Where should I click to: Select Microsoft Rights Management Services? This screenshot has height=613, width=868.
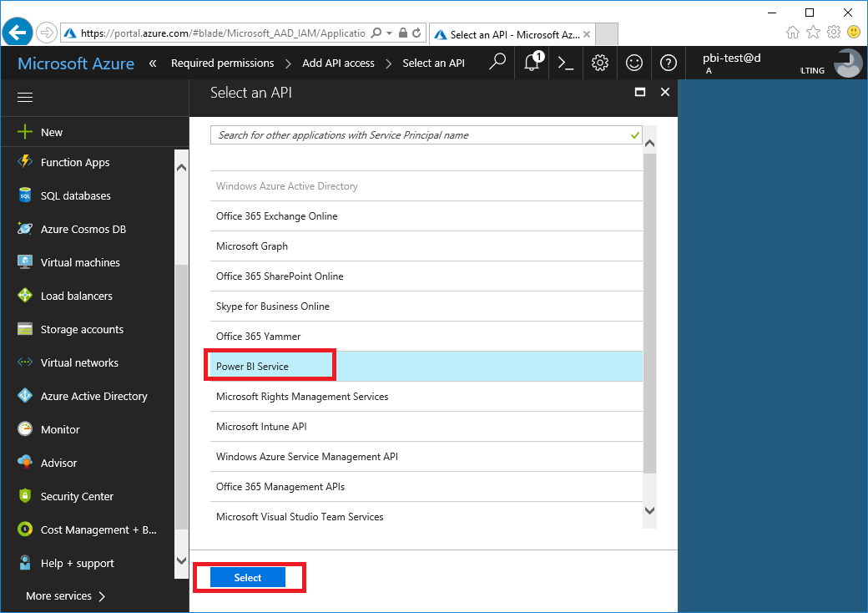pos(426,397)
